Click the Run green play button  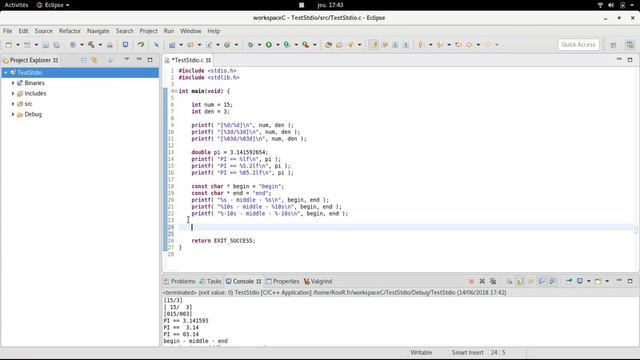(x=269, y=44)
